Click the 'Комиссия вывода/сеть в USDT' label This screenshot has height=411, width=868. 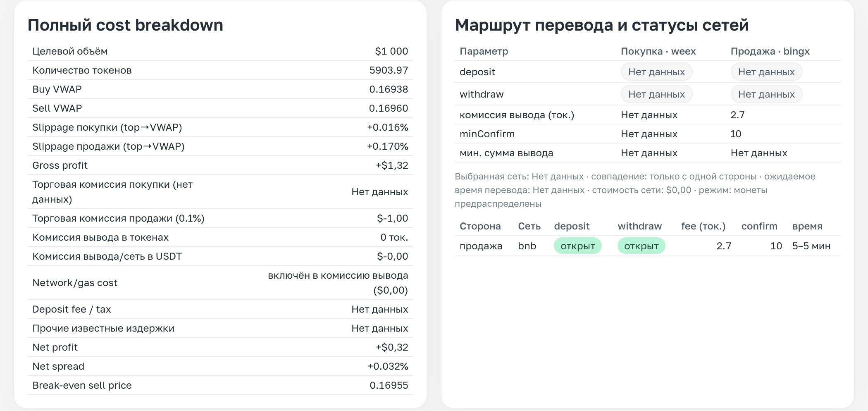point(107,256)
